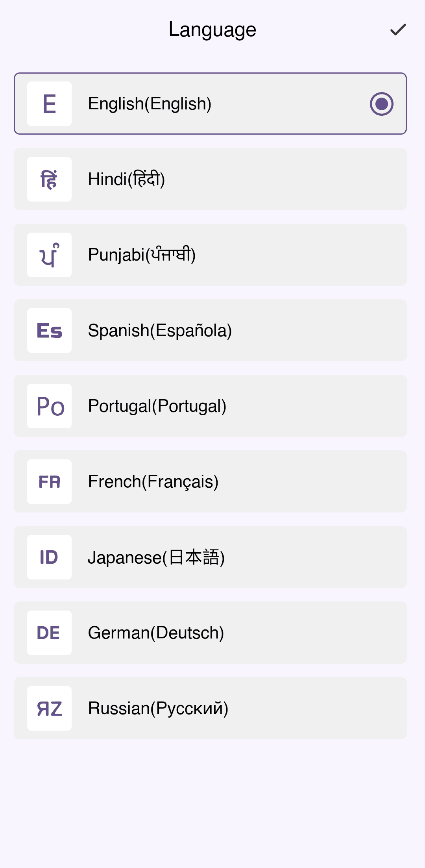Switch language to French(Français)
This screenshot has width=425, height=868.
click(x=153, y=482)
